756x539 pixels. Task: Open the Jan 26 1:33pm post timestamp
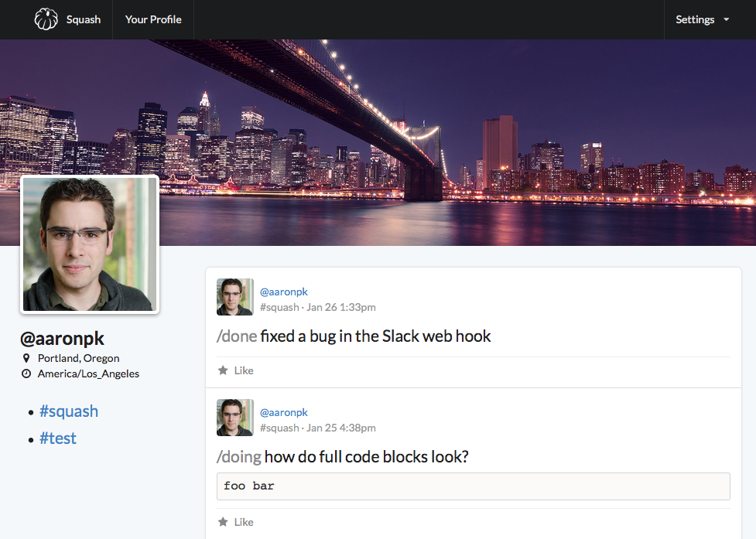341,307
